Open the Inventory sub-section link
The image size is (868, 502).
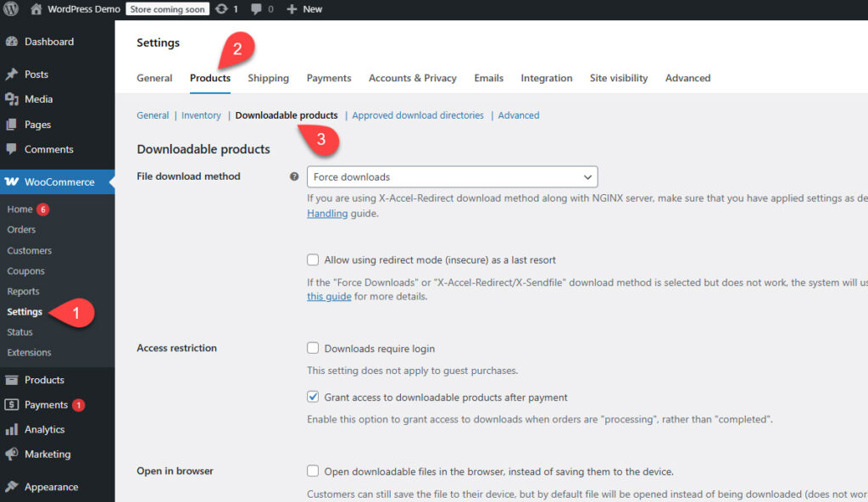(x=201, y=115)
